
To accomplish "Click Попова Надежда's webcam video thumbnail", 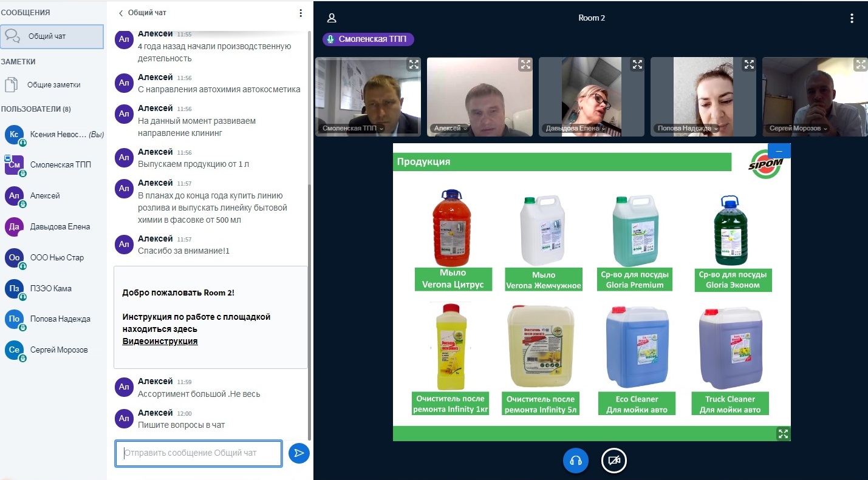I will point(703,97).
